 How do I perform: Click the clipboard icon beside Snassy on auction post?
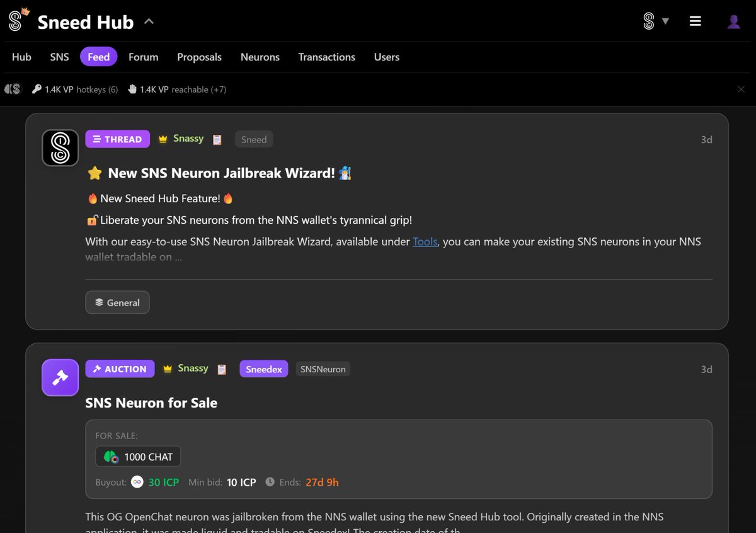click(222, 369)
